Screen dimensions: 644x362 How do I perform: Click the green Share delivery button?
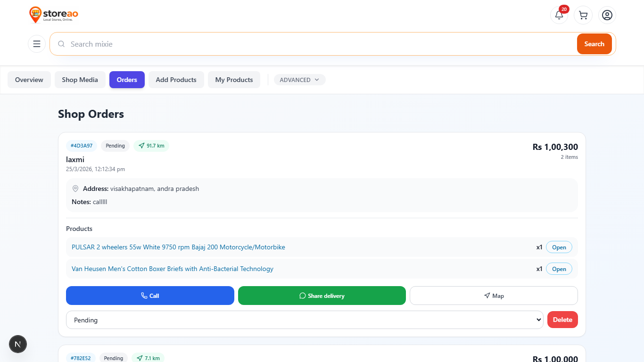click(x=322, y=296)
